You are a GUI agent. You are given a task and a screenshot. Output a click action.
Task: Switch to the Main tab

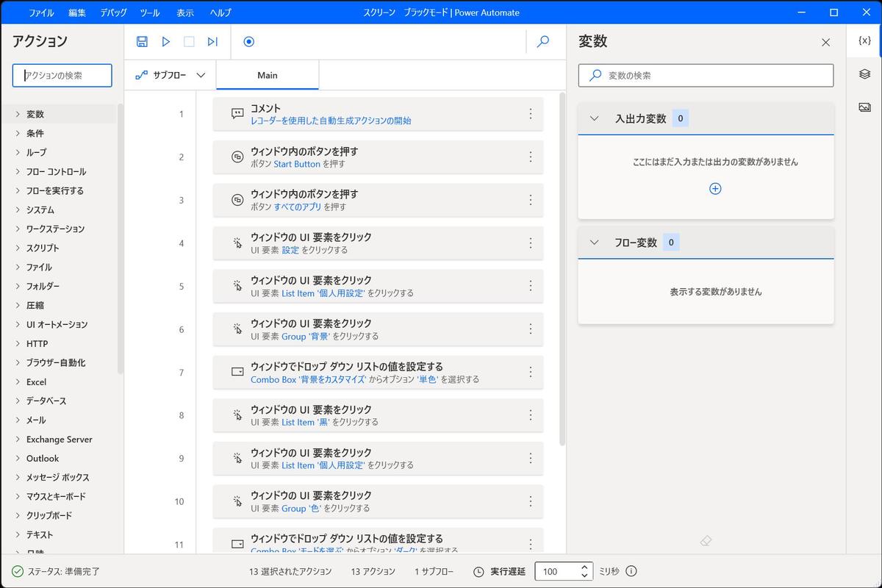(x=268, y=75)
